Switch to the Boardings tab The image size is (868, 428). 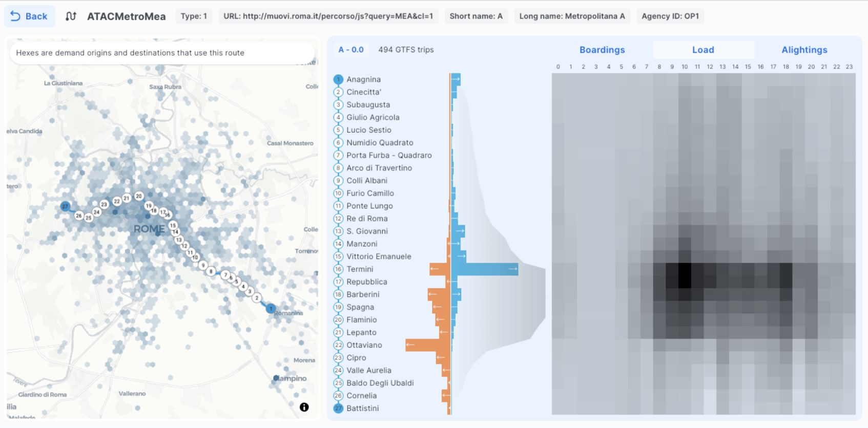(x=602, y=50)
